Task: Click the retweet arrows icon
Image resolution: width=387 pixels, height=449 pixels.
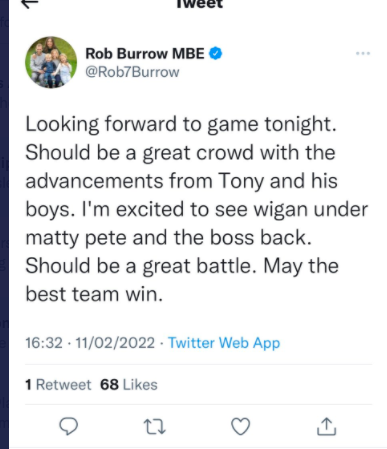Action: pos(154,427)
